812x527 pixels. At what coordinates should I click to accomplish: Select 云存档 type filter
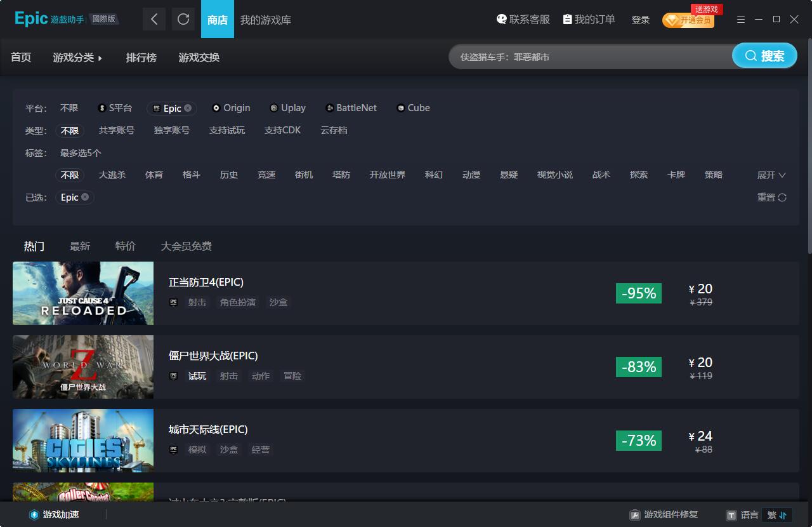334,130
